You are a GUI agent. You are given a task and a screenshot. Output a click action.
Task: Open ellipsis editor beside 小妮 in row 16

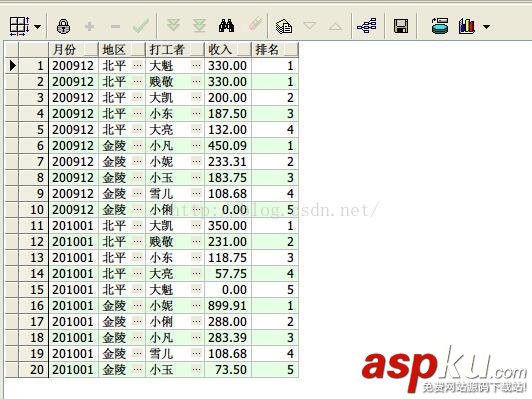tap(196, 306)
